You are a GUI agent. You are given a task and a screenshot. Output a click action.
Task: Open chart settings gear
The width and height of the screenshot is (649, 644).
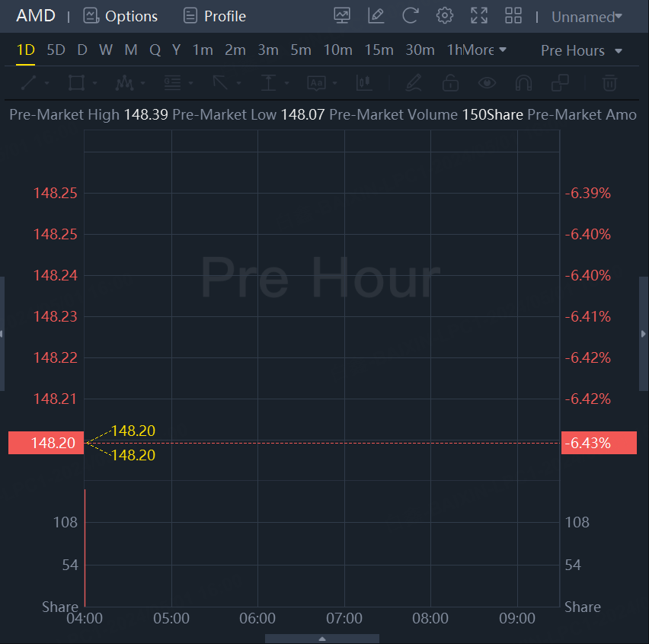click(x=445, y=16)
